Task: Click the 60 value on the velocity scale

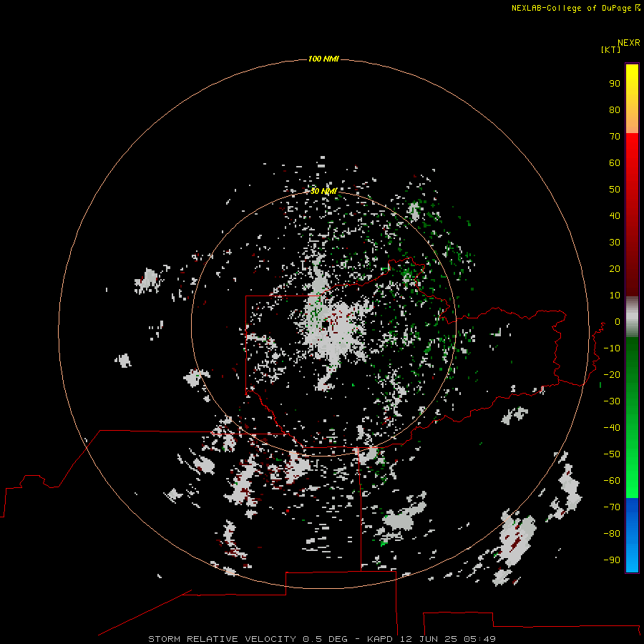Action: tap(615, 163)
